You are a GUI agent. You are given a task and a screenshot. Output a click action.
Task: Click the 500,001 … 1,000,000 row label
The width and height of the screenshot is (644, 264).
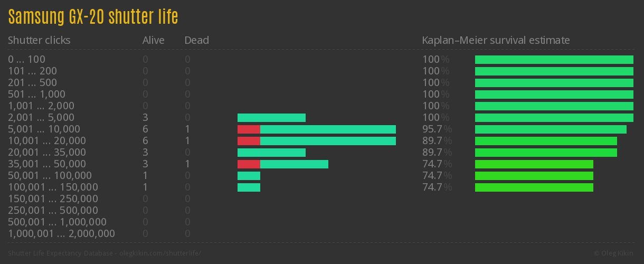click(57, 222)
